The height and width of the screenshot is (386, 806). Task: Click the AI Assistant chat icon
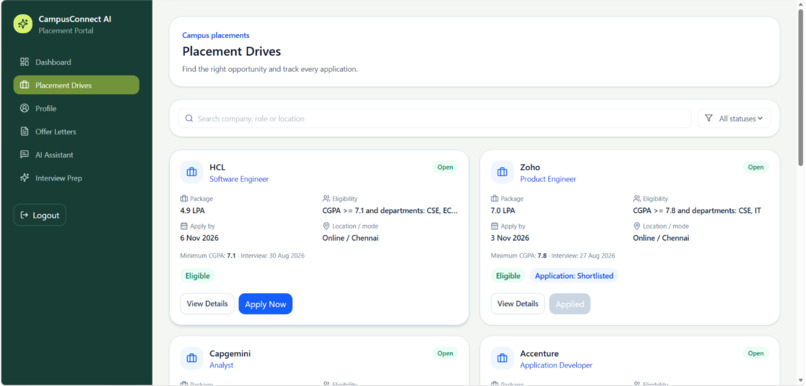pyautogui.click(x=24, y=155)
